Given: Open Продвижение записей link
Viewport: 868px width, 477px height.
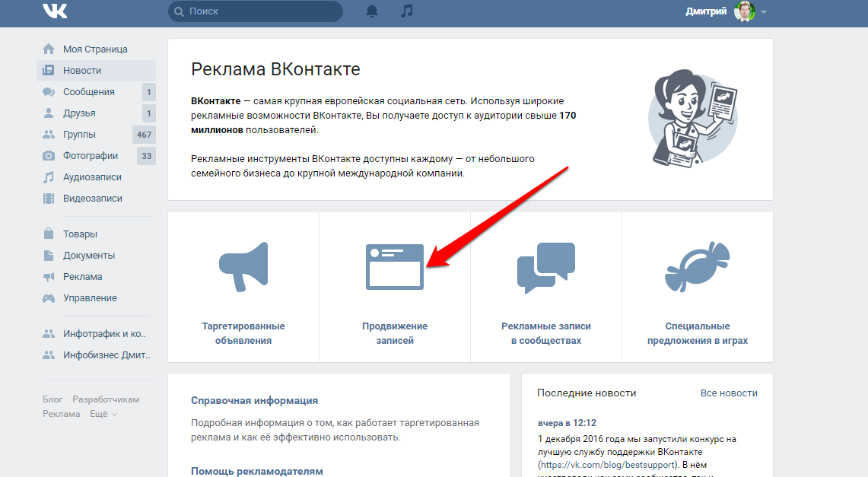Looking at the screenshot, I should click(395, 333).
